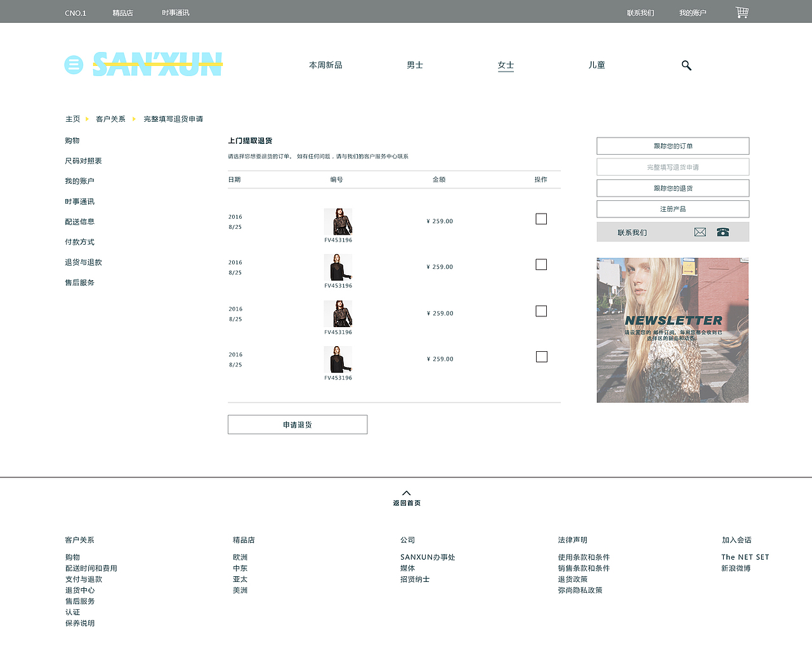Image resolution: width=812 pixels, height=658 pixels.
Task: Click 销售条款和条件 footer link
Action: 584,569
